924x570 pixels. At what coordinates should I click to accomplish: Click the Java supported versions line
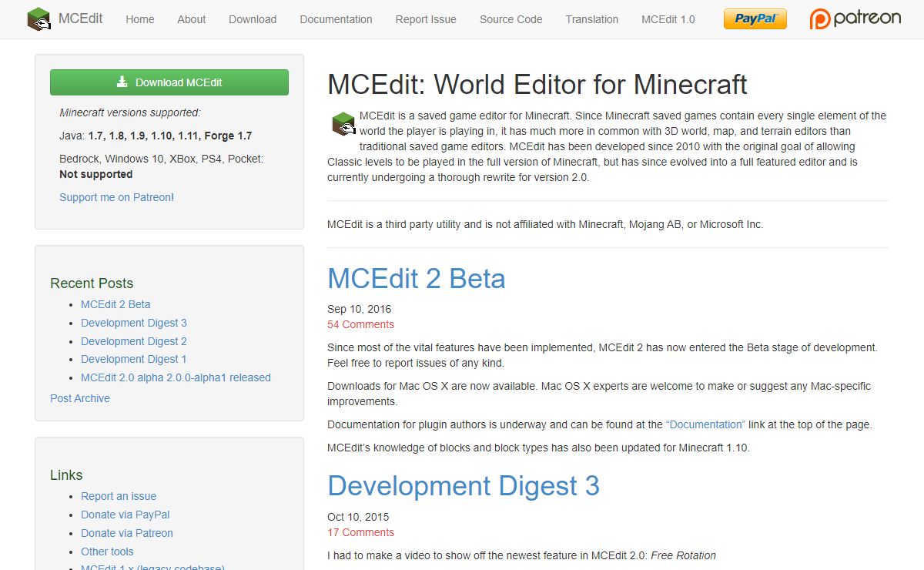[x=156, y=136]
